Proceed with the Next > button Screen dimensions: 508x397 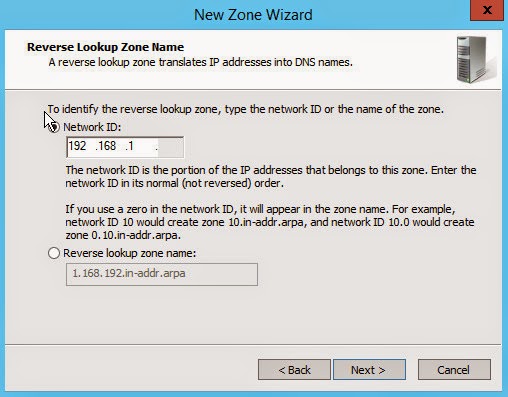[369, 370]
